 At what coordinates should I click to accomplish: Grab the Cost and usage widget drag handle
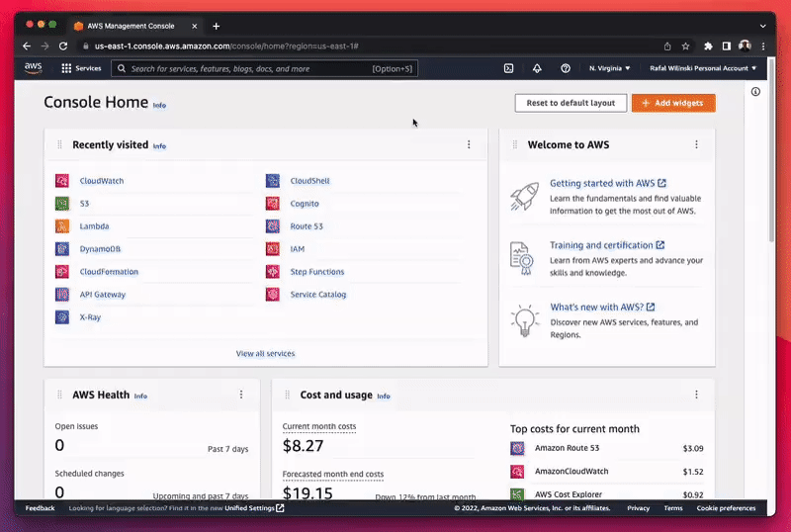coord(287,395)
